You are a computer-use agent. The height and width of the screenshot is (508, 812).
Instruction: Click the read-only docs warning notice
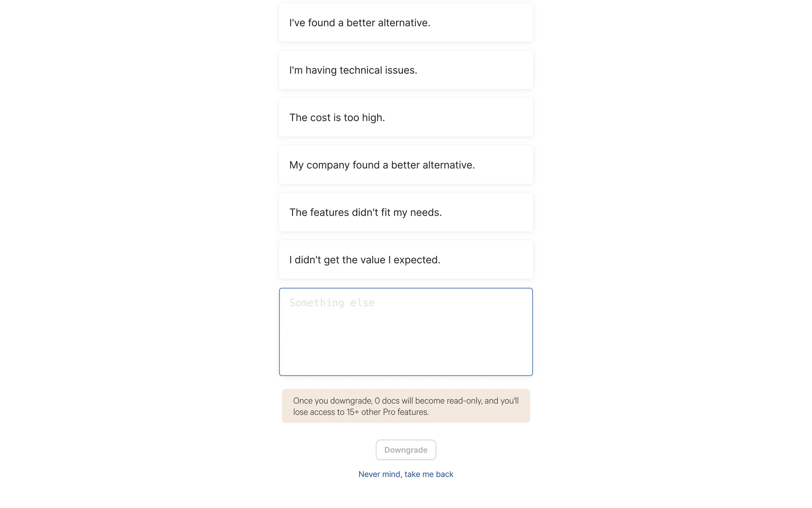(406, 406)
